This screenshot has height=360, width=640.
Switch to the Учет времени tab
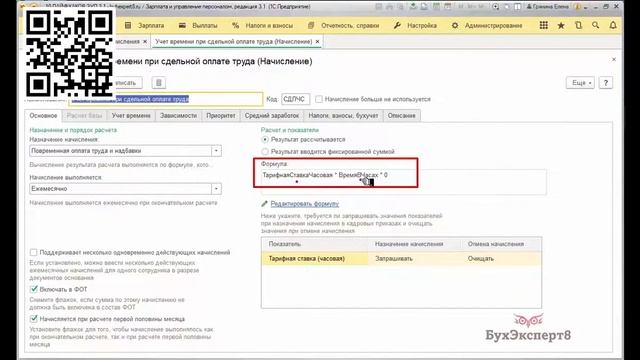click(x=131, y=116)
